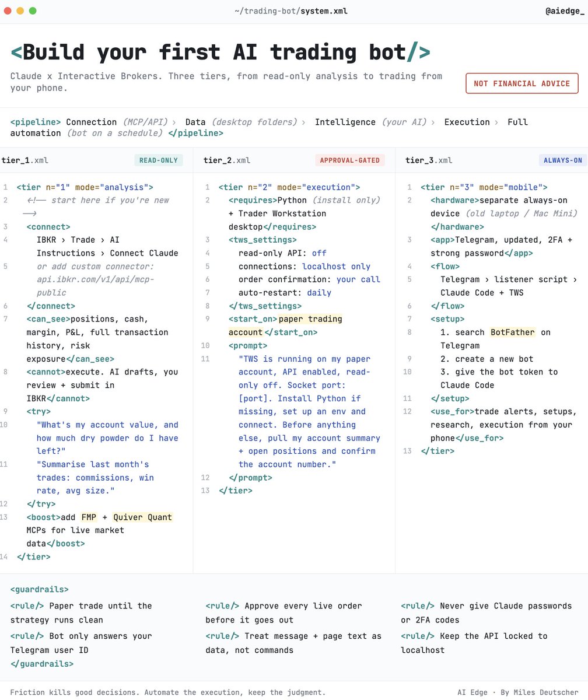Image resolution: width=588 pixels, height=700 pixels.
Task: Click the APPROVAL-GATED badge
Action: click(x=350, y=160)
